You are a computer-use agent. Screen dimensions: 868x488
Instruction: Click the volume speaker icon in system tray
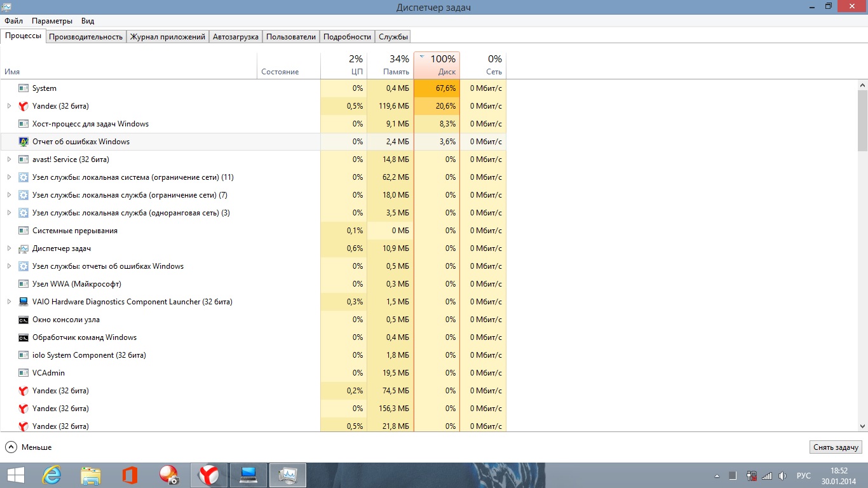(x=783, y=475)
